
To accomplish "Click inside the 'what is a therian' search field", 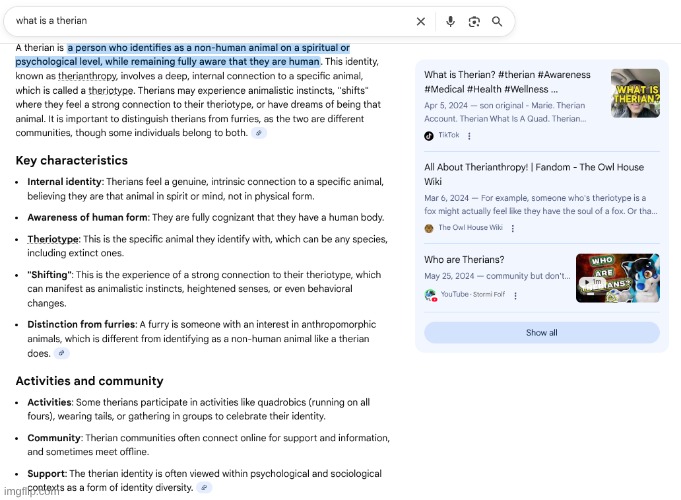I will point(200,21).
